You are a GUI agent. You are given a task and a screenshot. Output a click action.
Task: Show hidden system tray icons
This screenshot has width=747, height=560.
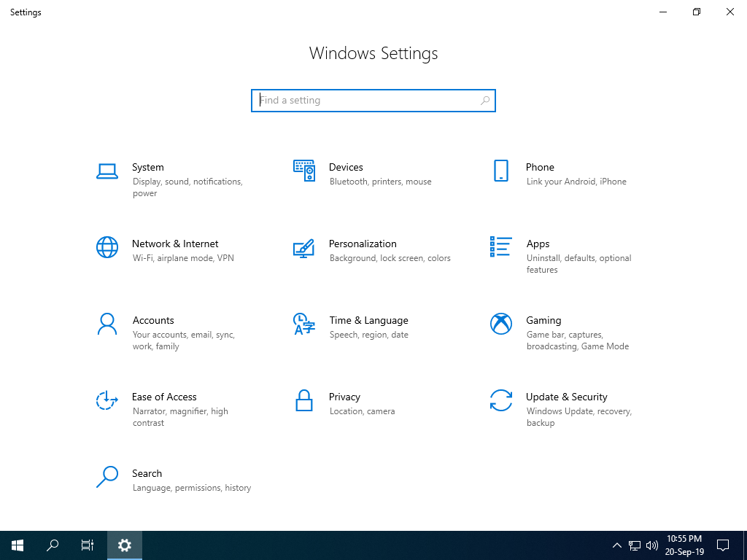pyautogui.click(x=616, y=545)
